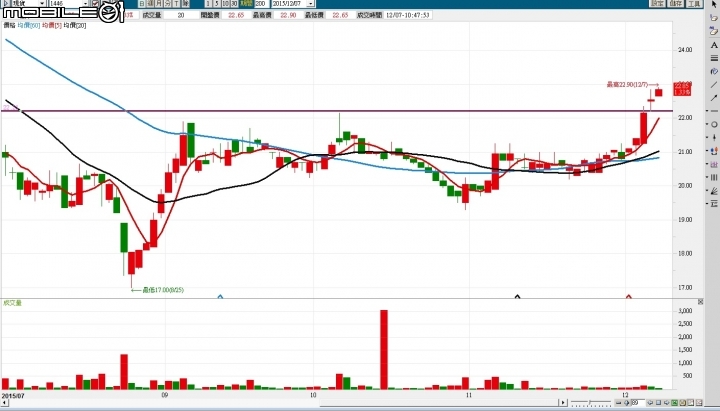Click the 最高22.90(12/7) high annotation

tap(633, 84)
